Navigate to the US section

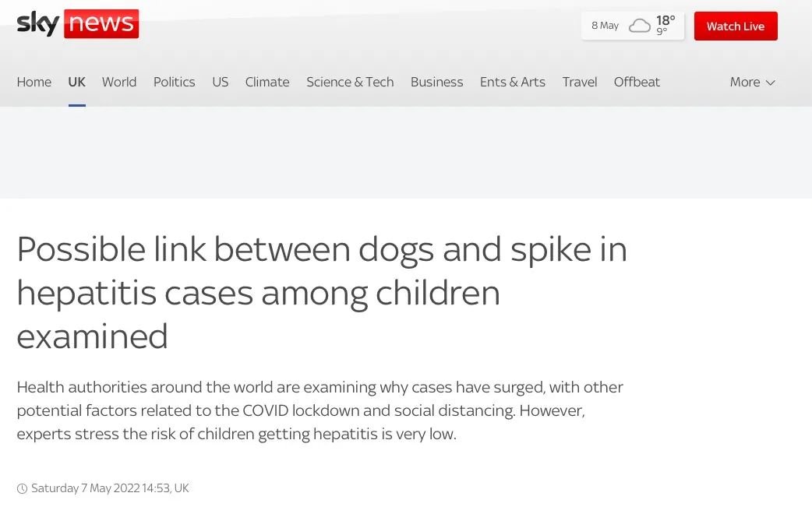click(x=221, y=82)
